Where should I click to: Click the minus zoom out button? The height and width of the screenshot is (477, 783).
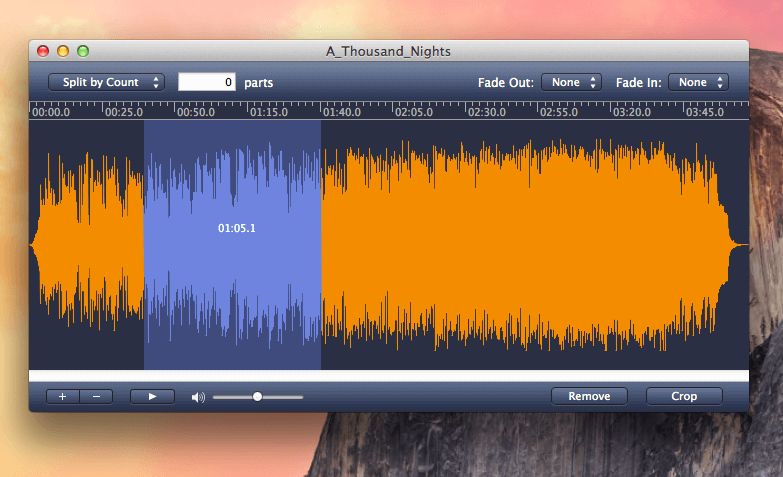click(96, 397)
